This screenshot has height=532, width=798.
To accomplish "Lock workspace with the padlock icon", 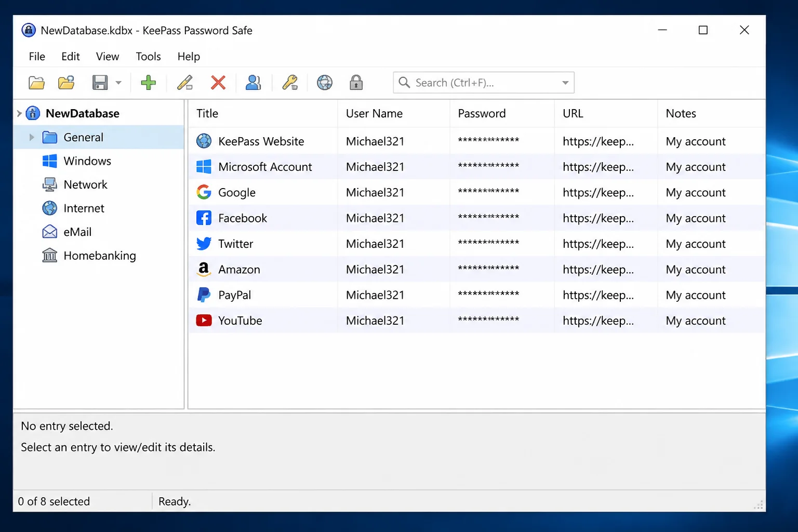I will (x=356, y=83).
